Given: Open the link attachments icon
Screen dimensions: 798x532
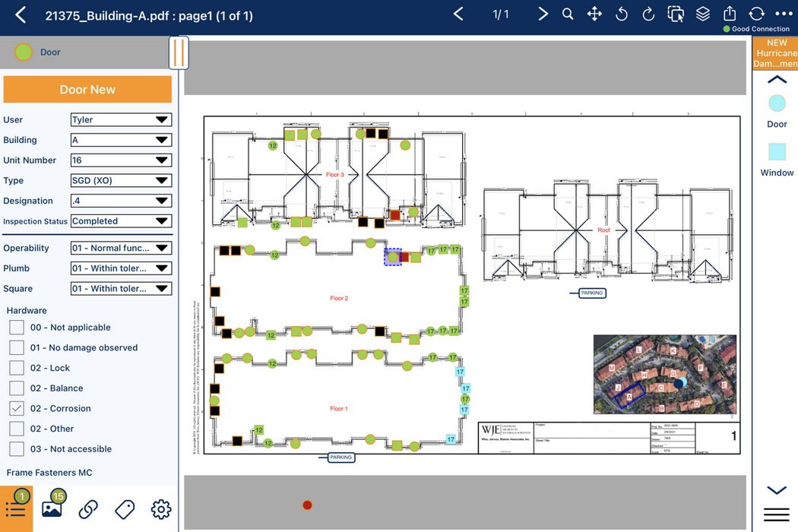Looking at the screenshot, I should tap(88, 509).
